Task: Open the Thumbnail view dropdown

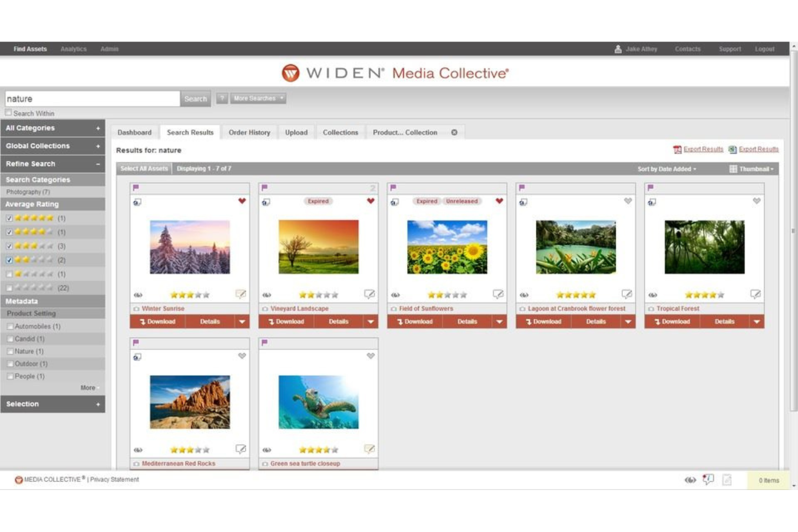Action: tap(752, 169)
